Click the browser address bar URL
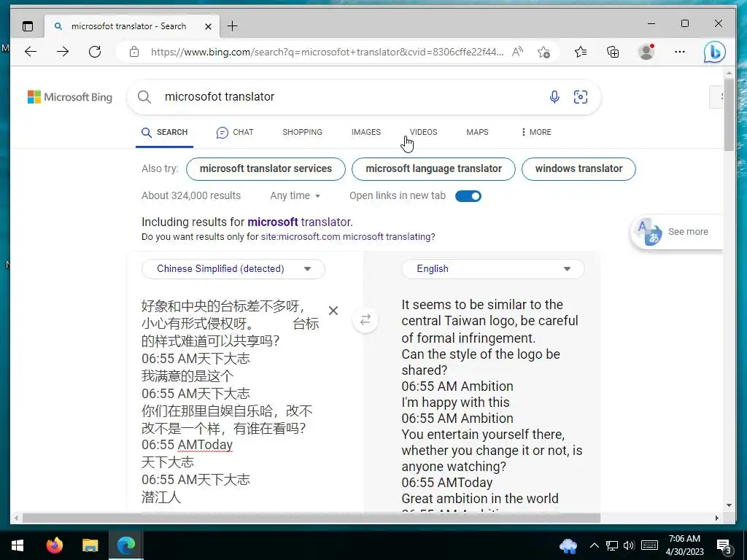Image resolution: width=747 pixels, height=560 pixels. pos(327,52)
